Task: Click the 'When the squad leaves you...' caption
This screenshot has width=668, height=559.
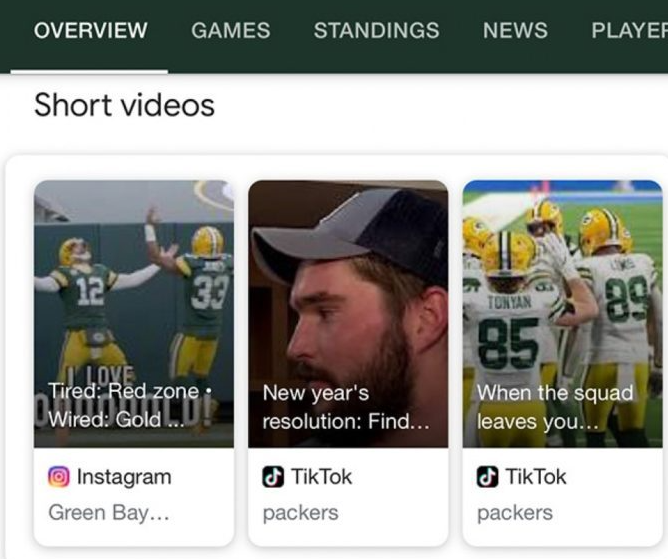Action: pos(555,407)
